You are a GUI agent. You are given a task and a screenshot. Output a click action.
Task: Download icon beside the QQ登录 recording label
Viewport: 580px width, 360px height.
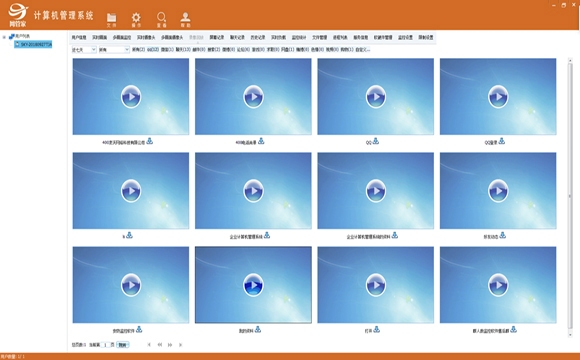[502, 141]
